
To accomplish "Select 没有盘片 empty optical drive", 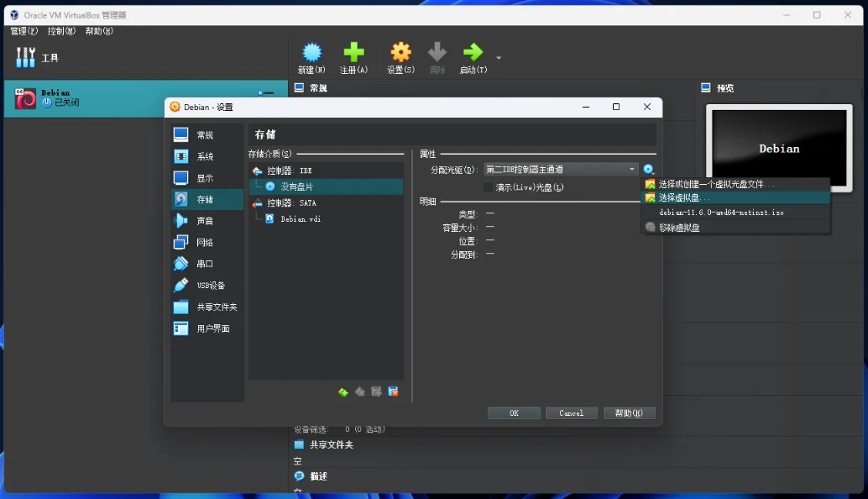I will pyautogui.click(x=326, y=186).
